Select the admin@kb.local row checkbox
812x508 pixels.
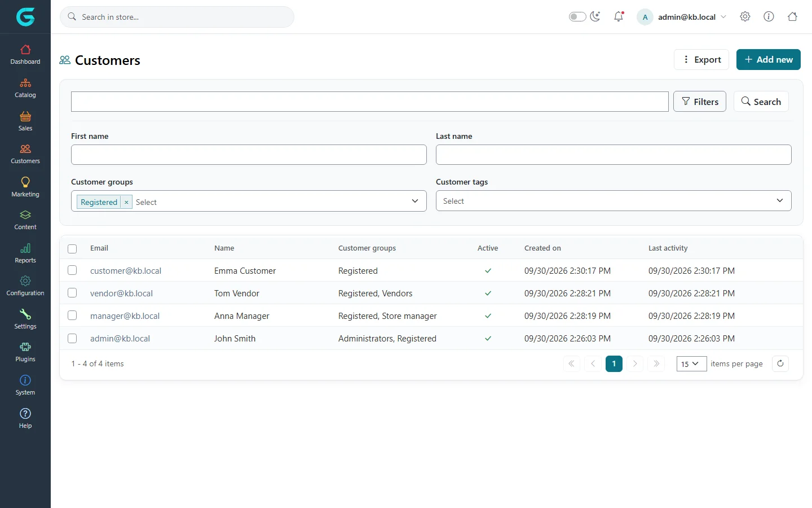[72, 338]
